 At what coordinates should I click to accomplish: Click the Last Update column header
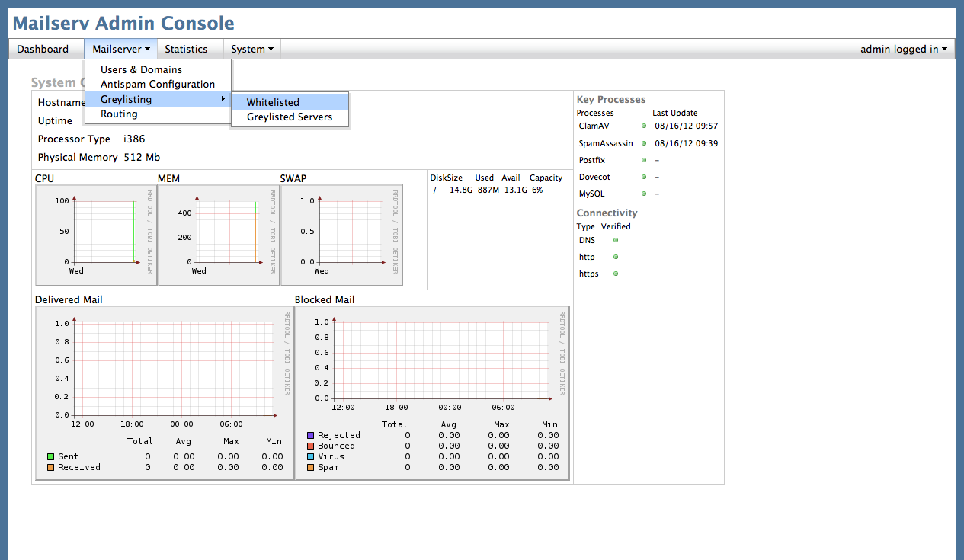pyautogui.click(x=675, y=113)
